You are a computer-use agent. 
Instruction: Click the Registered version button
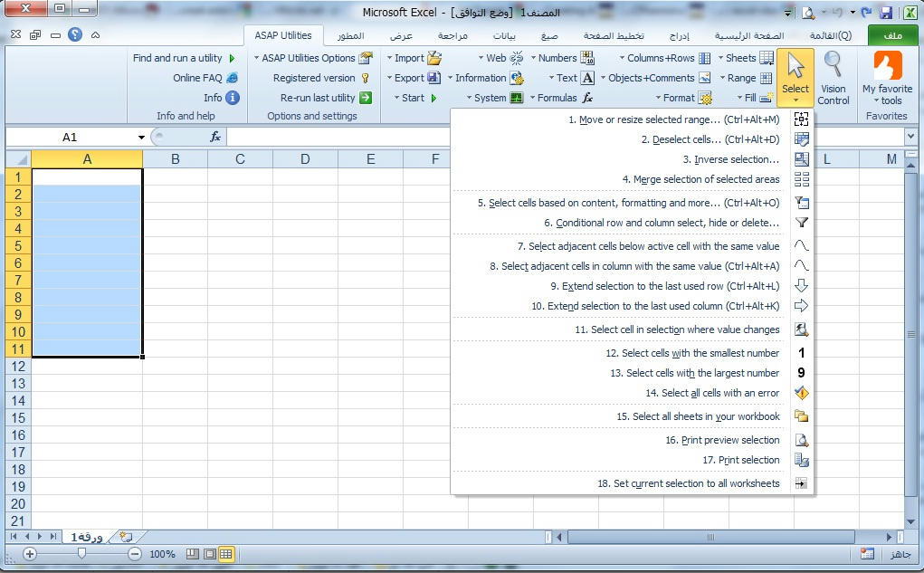(322, 78)
